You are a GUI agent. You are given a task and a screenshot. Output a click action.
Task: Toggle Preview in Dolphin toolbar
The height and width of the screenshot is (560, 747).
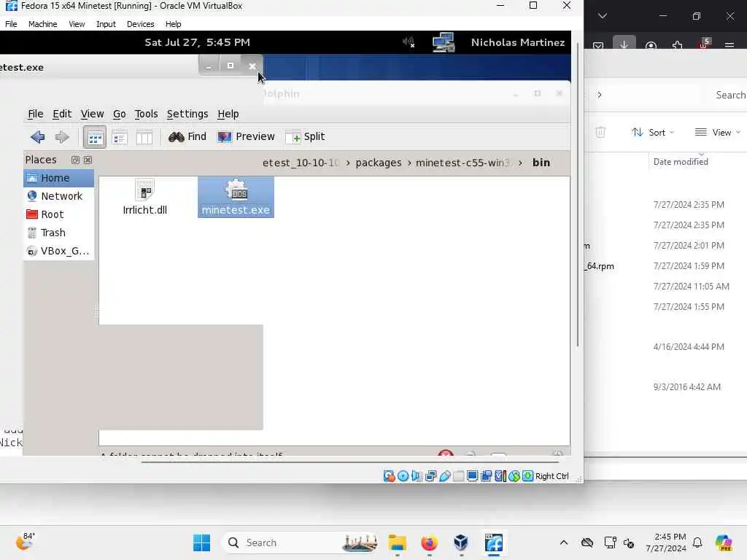(246, 136)
